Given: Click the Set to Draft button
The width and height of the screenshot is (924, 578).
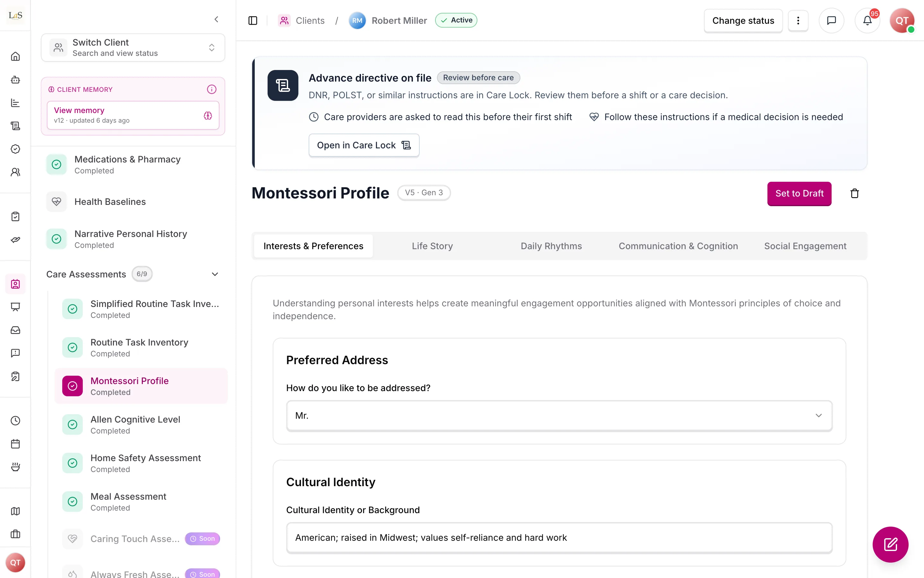Looking at the screenshot, I should 799,193.
